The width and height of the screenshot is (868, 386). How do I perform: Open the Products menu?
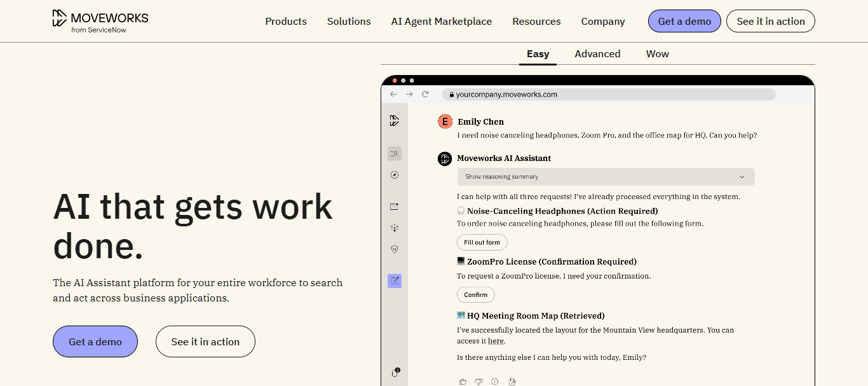286,21
